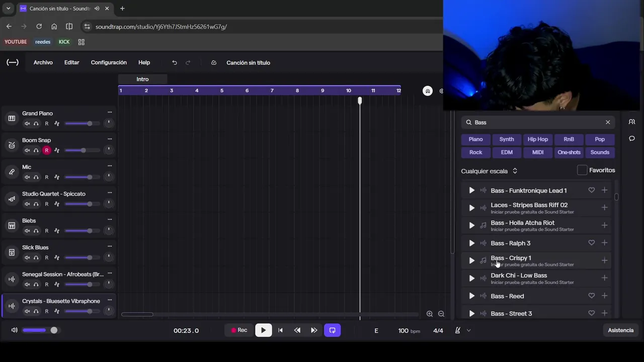Screen dimensions: 644x362
Task: Open automation for Mic track
Action: coord(57,177)
